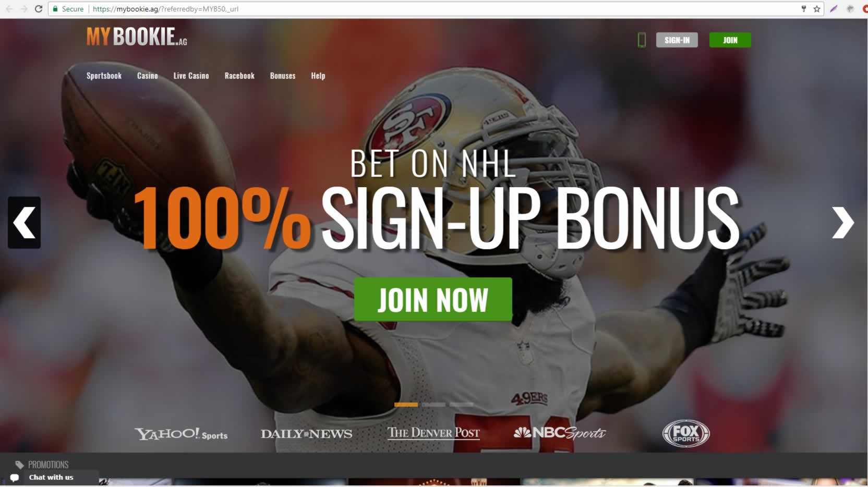Click the browser reload icon
This screenshot has height=487, width=868.
tap(38, 9)
